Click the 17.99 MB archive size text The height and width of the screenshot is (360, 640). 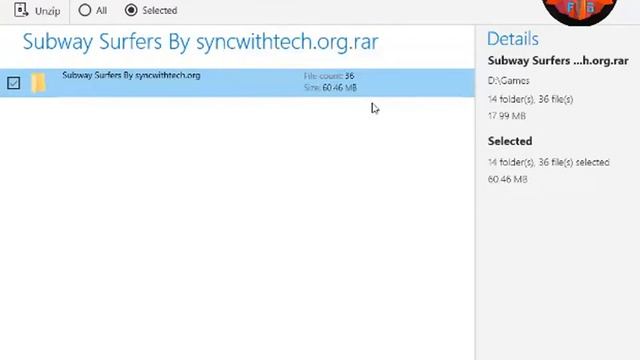[x=507, y=116]
